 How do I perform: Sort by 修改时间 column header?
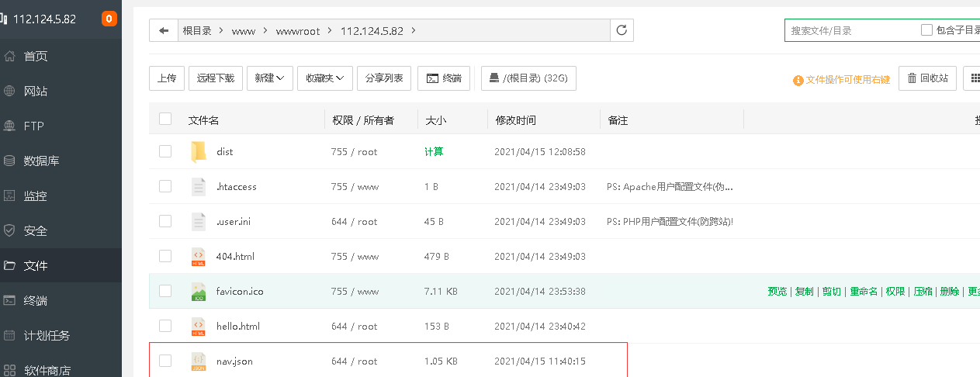(x=516, y=120)
